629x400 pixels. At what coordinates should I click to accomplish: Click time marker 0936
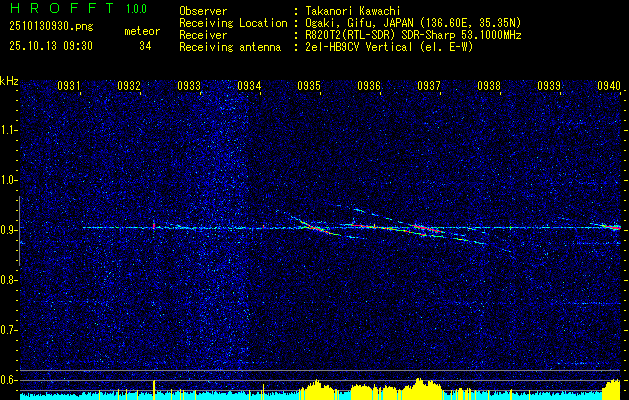pyautogui.click(x=369, y=86)
